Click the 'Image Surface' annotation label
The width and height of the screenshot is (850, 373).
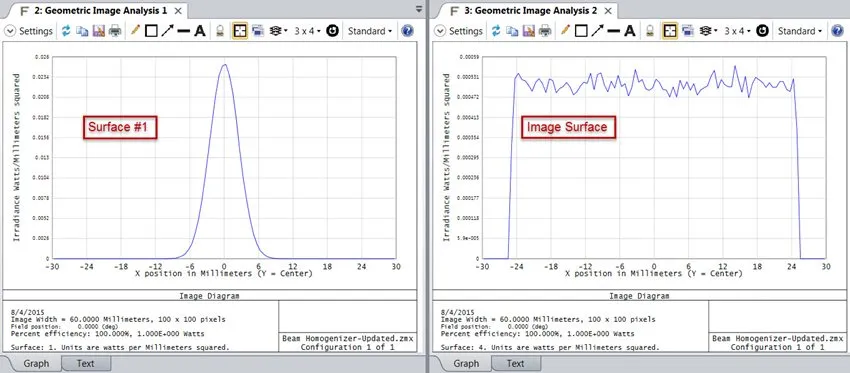569,127
